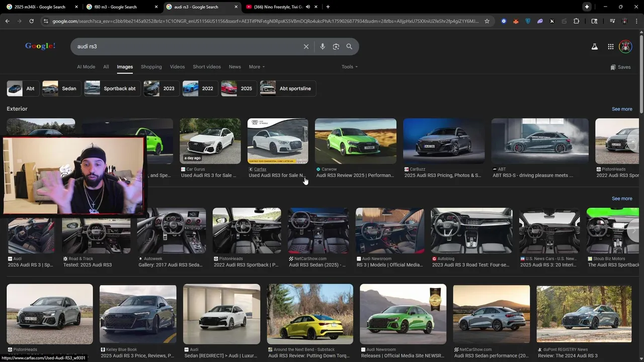Image resolution: width=644 pixels, height=362 pixels.
Task: Clear the search box with the X icon
Action: click(x=306, y=46)
